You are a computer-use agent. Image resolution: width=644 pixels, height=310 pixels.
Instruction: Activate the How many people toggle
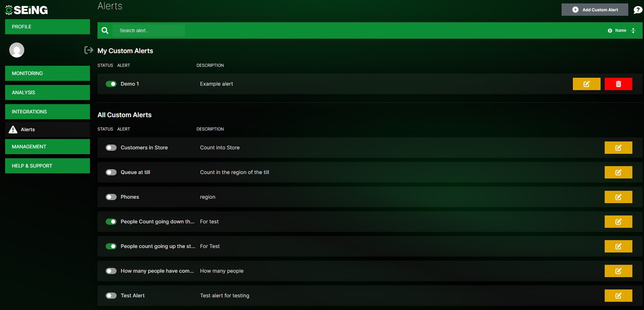111,271
